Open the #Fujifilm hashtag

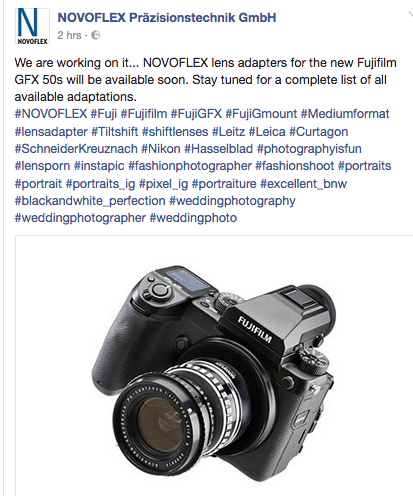tap(144, 114)
